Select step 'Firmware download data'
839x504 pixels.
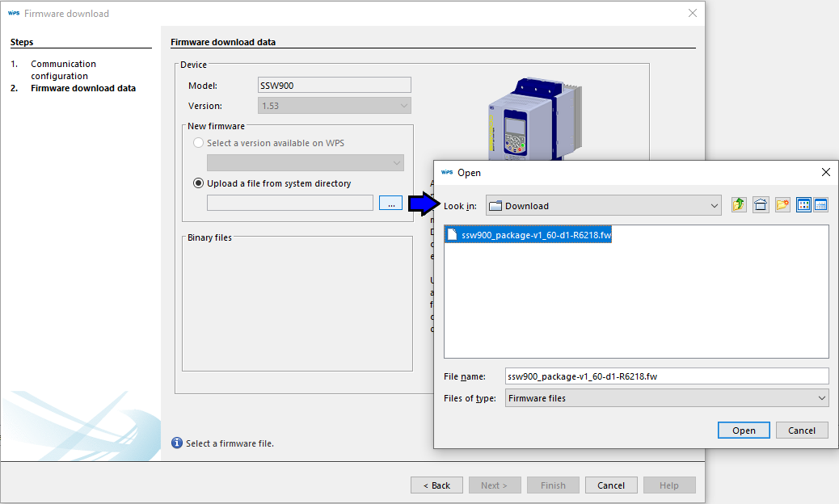click(x=82, y=88)
